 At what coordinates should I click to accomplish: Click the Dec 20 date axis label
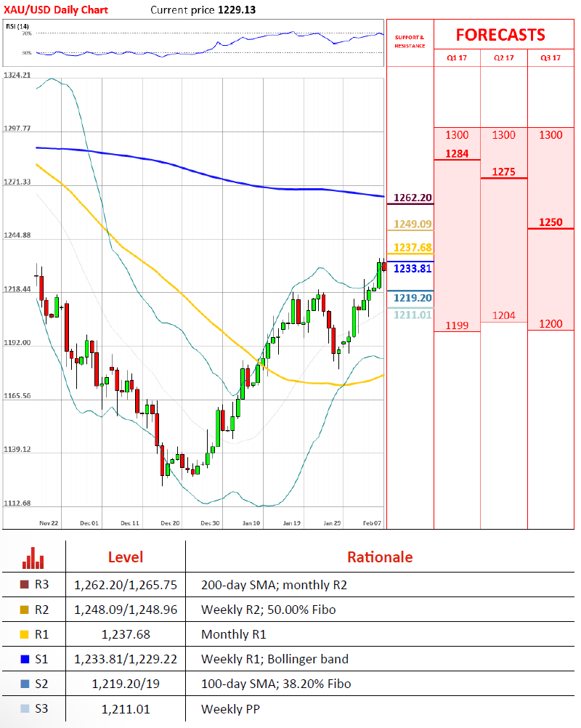tap(170, 523)
